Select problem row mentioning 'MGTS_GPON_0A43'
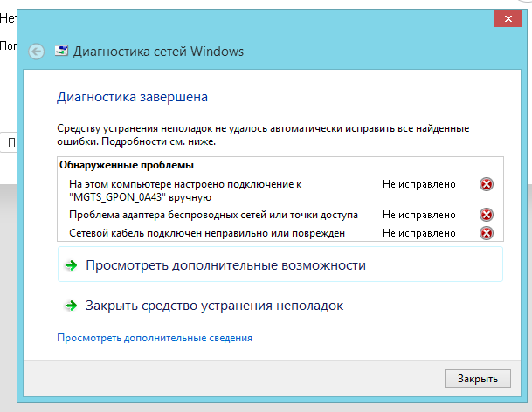The height and width of the screenshot is (412, 532). (x=280, y=190)
